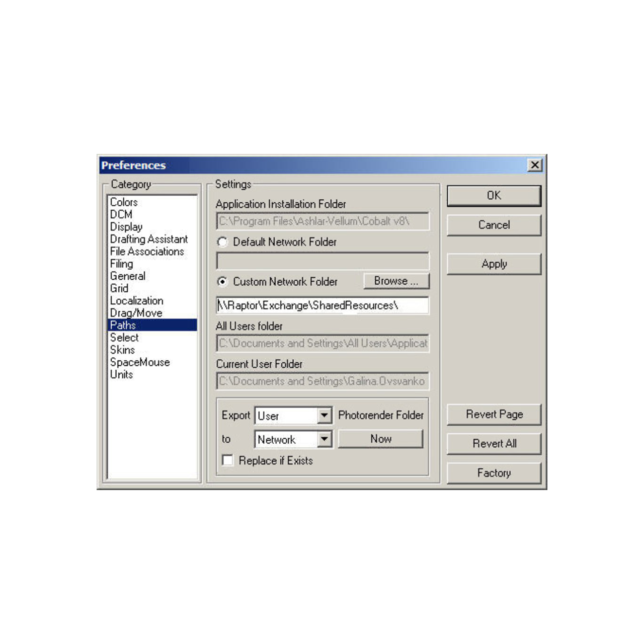Close the Preferences window with the X
644x644 pixels.
click(x=535, y=165)
